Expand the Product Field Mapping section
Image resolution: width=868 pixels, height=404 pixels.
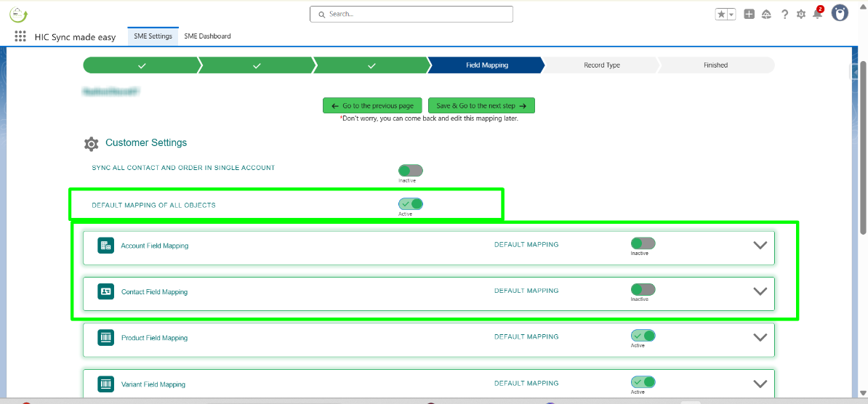pos(760,338)
